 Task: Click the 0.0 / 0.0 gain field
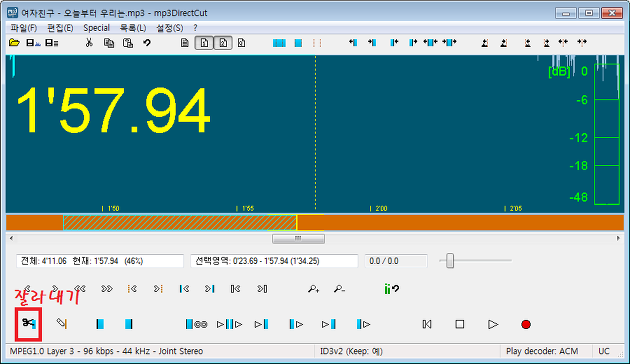[x=396, y=261]
